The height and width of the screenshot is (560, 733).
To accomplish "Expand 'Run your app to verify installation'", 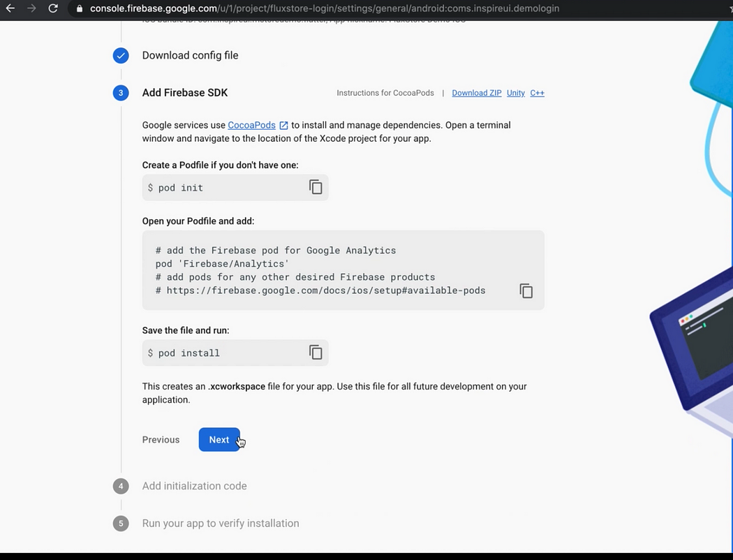I will (220, 523).
